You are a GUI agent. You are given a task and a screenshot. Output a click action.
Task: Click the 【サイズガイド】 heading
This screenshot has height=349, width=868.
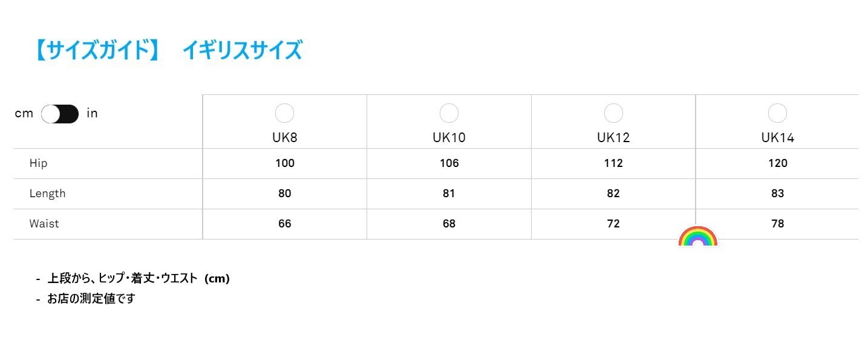click(x=95, y=50)
